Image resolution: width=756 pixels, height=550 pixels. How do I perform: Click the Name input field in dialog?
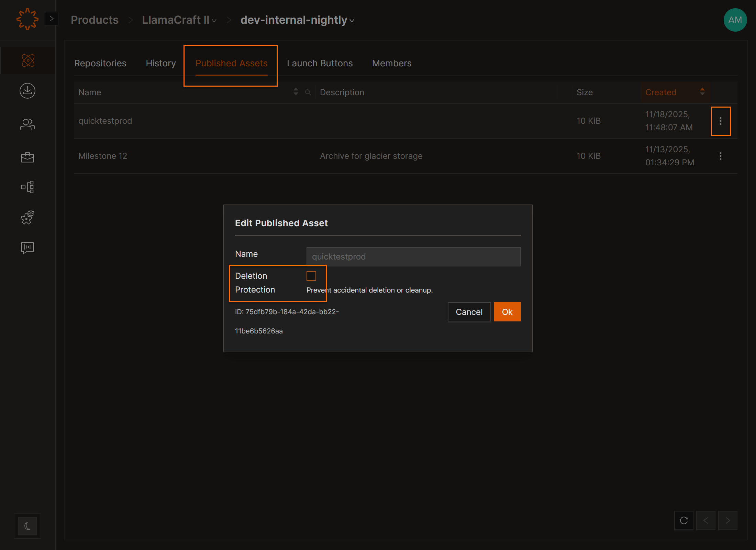pyautogui.click(x=413, y=257)
